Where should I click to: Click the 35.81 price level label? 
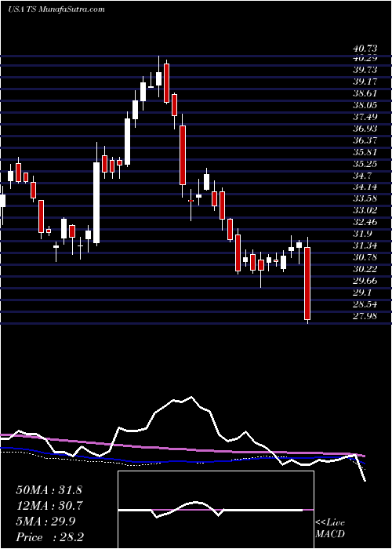click(365, 151)
